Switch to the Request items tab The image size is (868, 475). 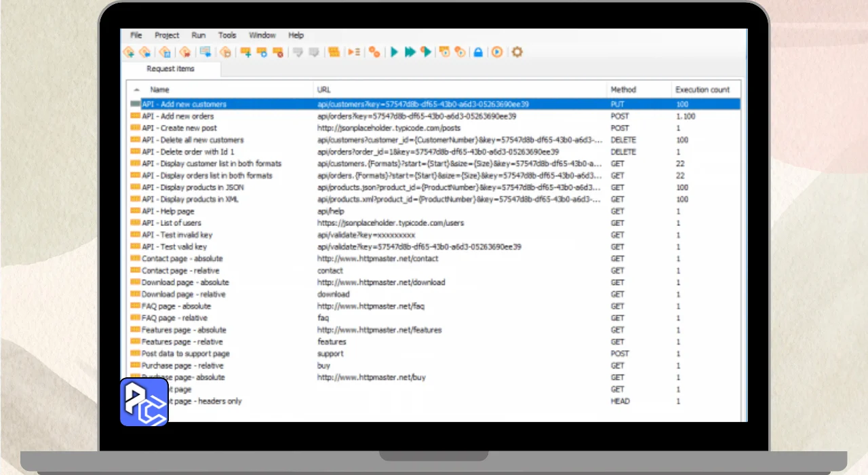click(171, 69)
